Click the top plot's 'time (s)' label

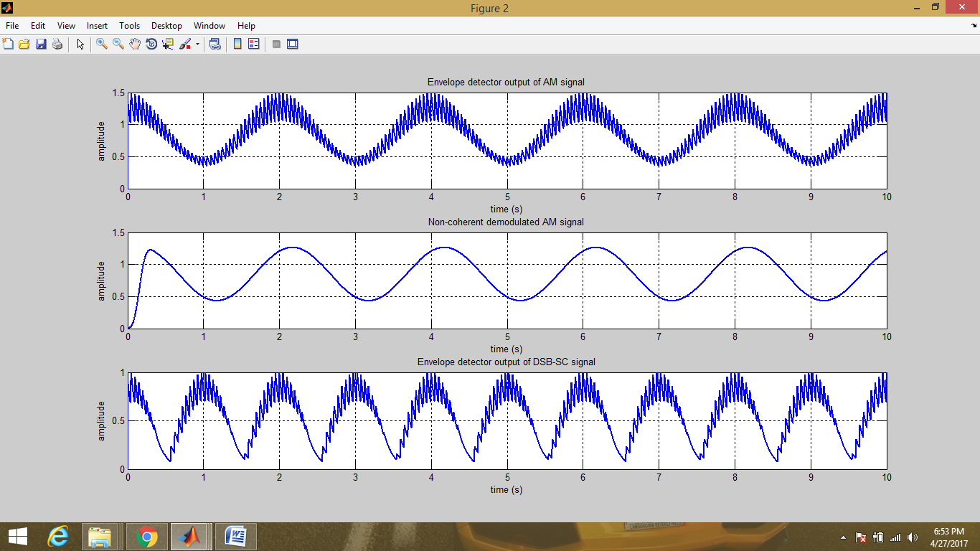click(x=507, y=209)
